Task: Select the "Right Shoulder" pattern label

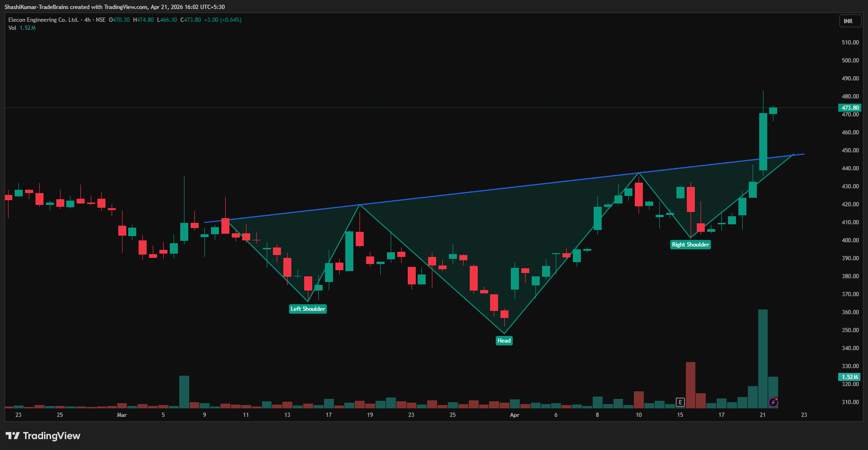Action: tap(690, 245)
